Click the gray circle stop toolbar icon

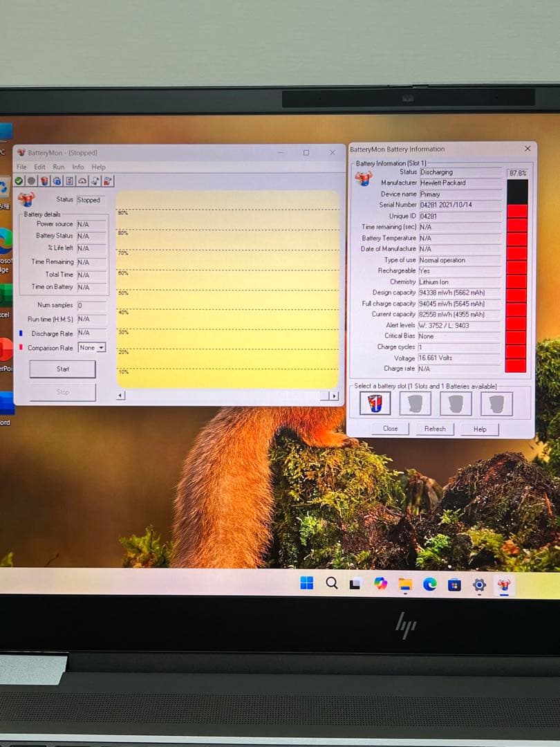31,181
